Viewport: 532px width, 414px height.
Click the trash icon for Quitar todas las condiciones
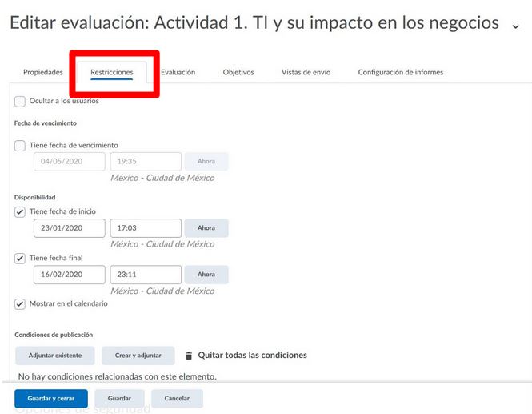coord(189,356)
